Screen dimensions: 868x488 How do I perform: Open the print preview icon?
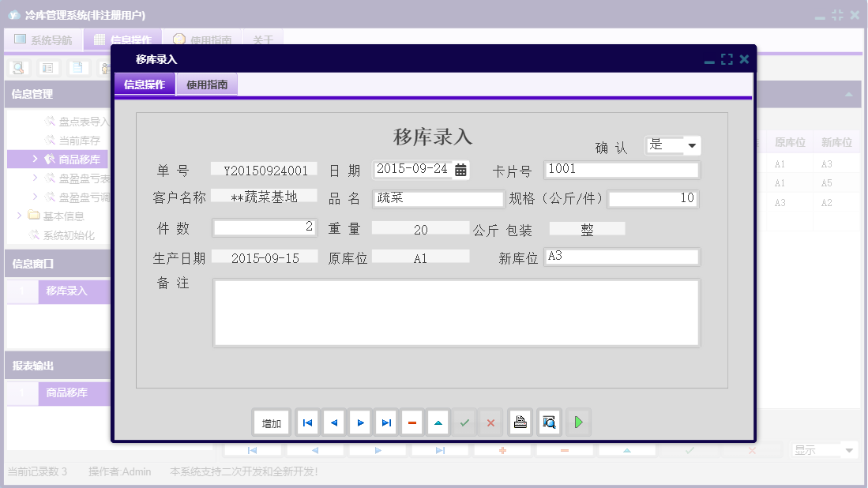coord(548,422)
